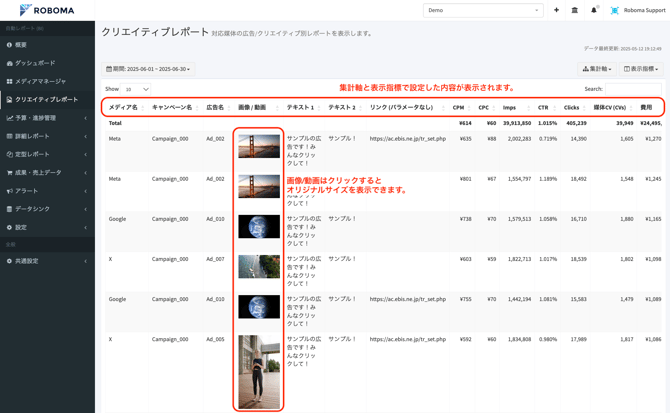
Task: Expand the 予算・進捗管理 submenu chevron
Action: (x=85, y=118)
